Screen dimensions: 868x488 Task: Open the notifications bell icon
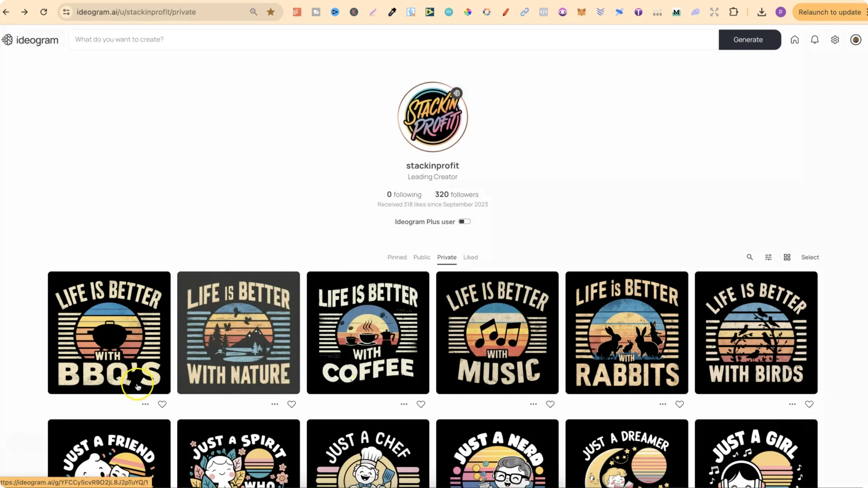[815, 40]
